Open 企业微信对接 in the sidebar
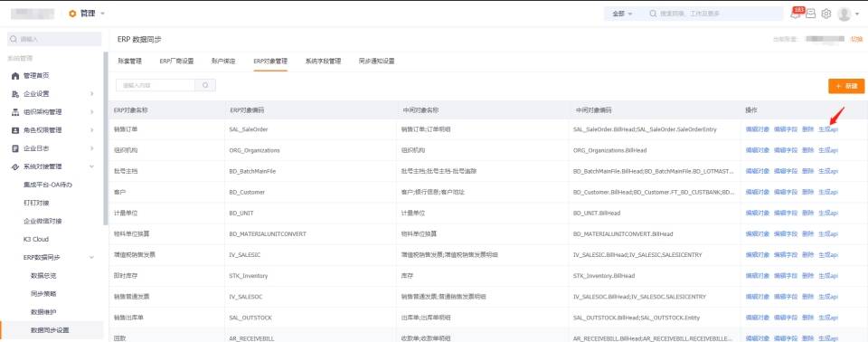The height and width of the screenshot is (342, 868). coord(42,221)
